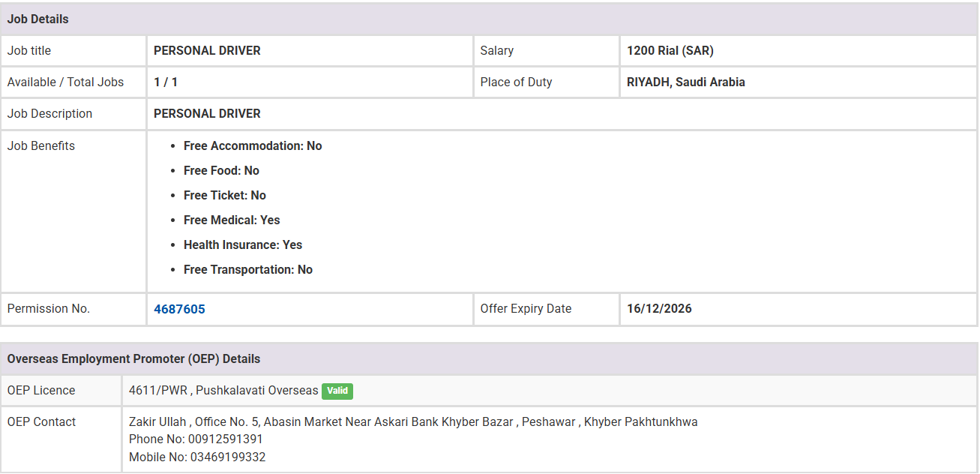Select the Zakir Ullah contact address line
980x474 pixels.
pyautogui.click(x=413, y=422)
